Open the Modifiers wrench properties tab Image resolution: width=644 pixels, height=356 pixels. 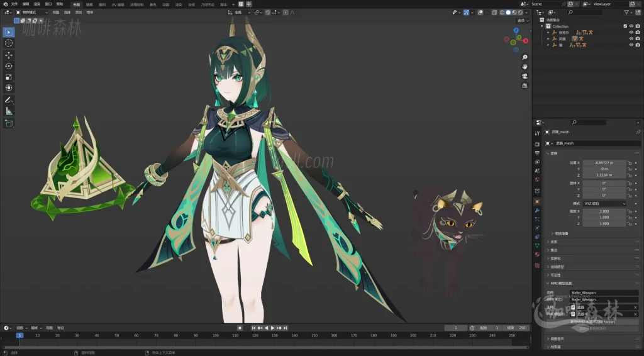537,210
